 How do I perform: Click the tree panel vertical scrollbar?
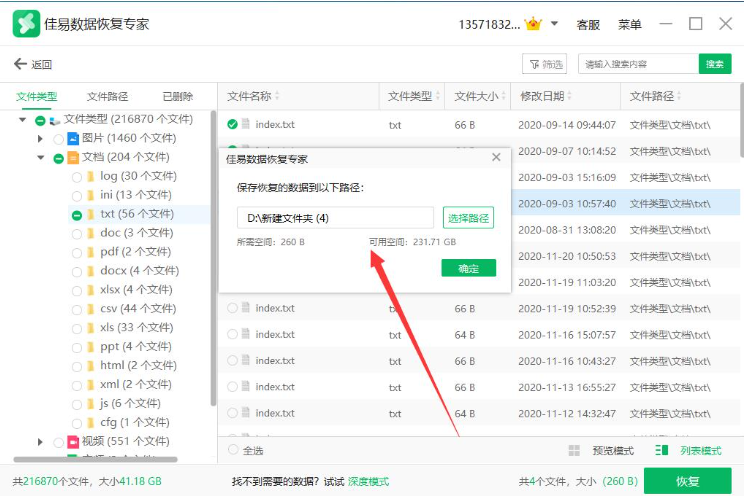(213, 258)
